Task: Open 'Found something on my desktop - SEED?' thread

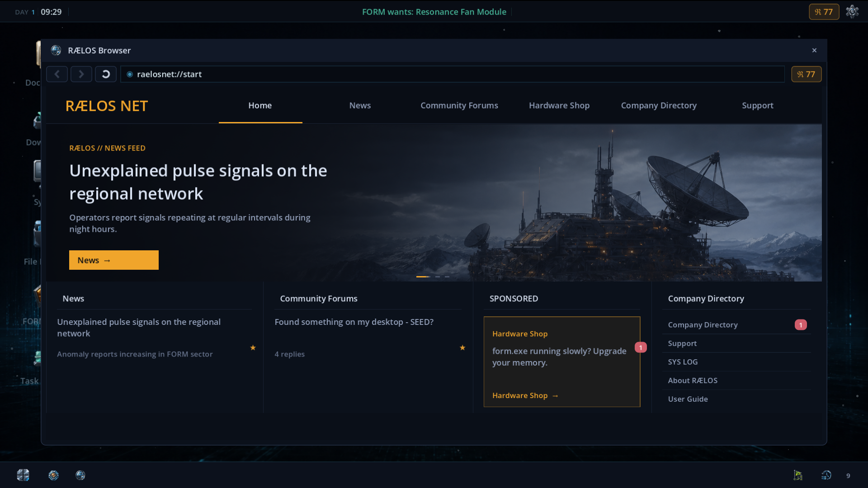Action: 354,322
